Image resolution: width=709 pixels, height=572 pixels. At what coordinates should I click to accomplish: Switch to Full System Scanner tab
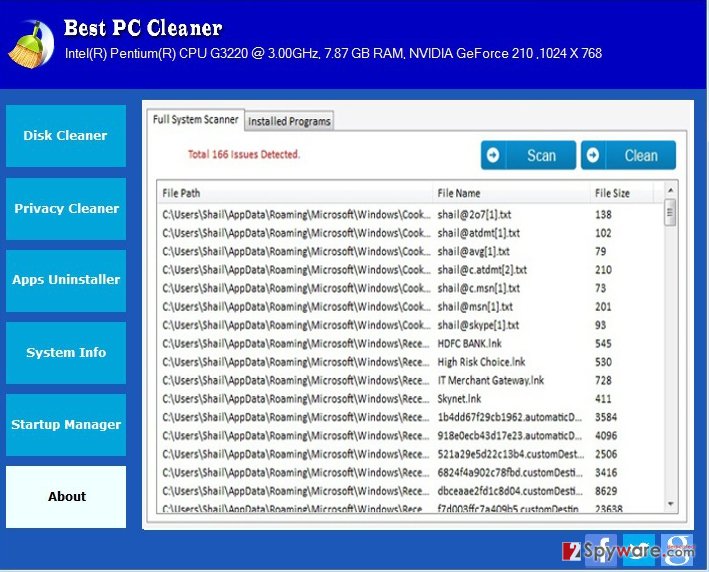click(x=195, y=119)
